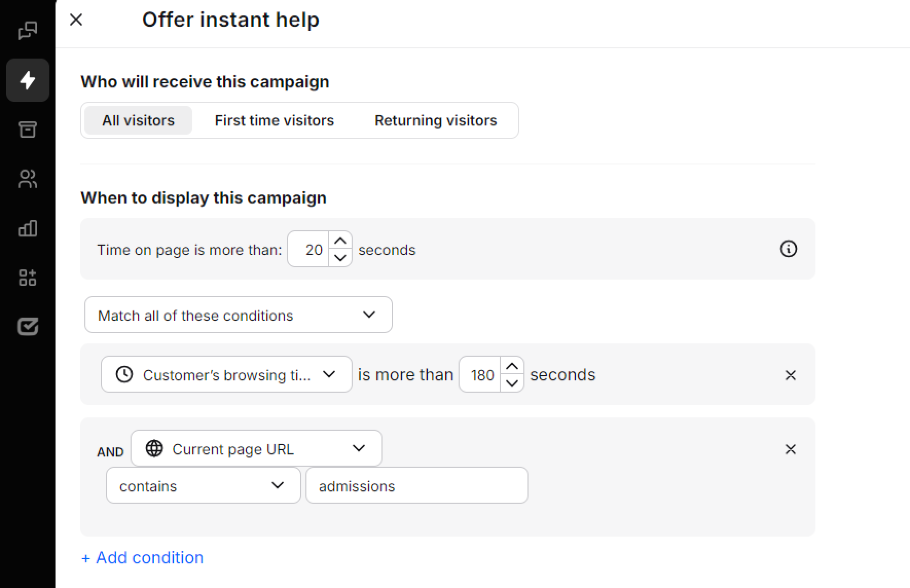Open the Current page URL dropdown
This screenshot has height=588, width=910.
(256, 449)
